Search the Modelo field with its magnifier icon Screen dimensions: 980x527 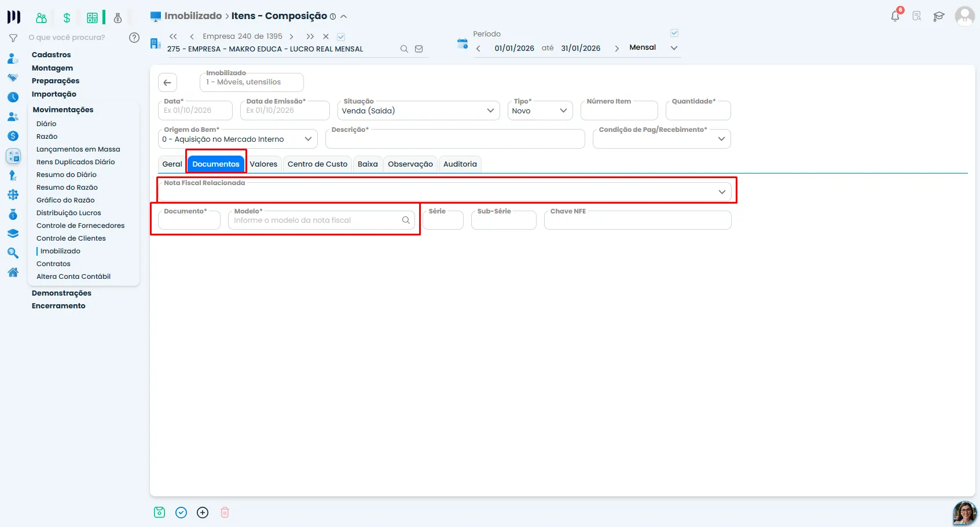(x=406, y=220)
